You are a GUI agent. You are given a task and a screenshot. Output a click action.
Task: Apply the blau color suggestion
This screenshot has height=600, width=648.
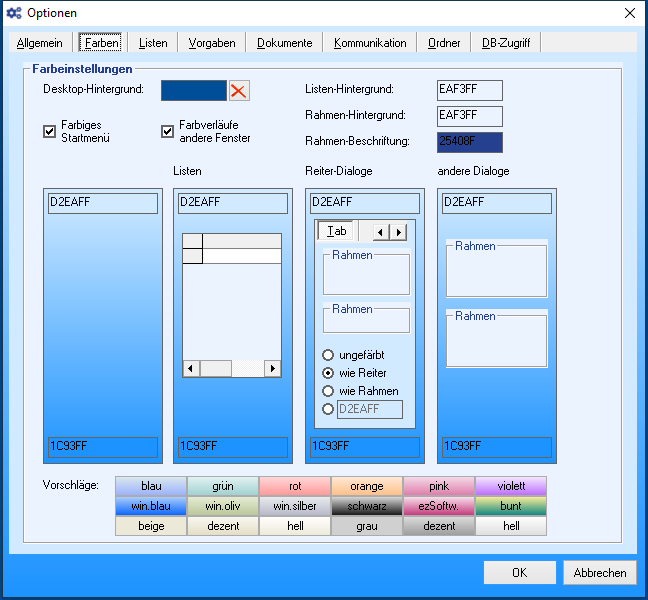click(151, 486)
